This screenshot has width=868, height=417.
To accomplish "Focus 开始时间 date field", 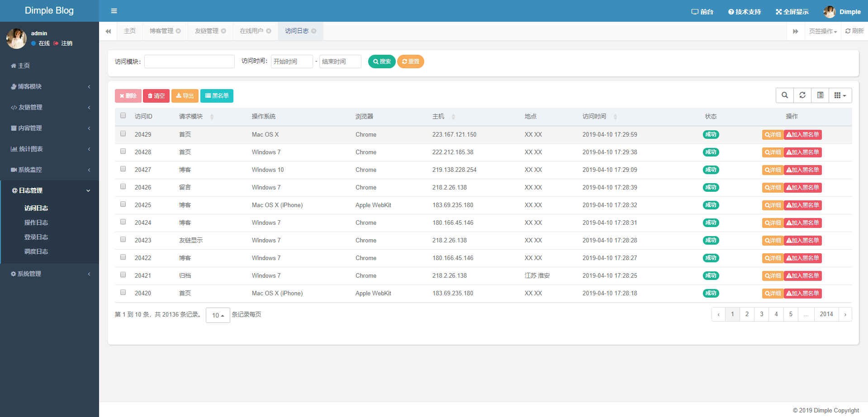I will click(x=292, y=62).
